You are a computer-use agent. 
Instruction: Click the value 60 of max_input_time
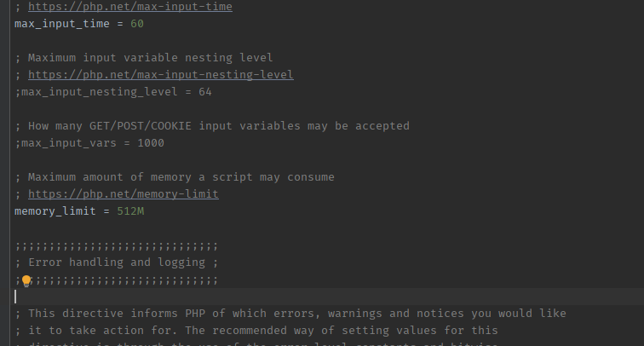[x=137, y=24]
